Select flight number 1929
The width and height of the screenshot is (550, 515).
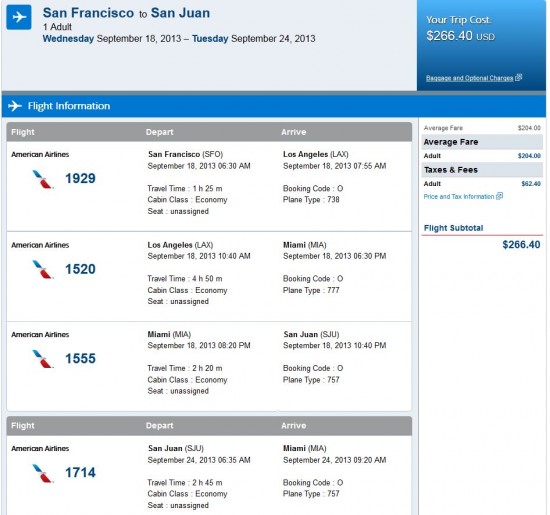tap(80, 179)
